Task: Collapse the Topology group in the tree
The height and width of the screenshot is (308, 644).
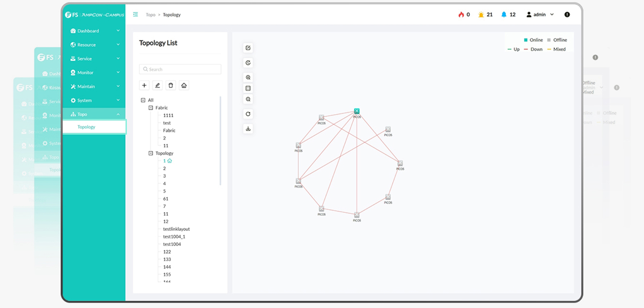Action: coord(151,153)
